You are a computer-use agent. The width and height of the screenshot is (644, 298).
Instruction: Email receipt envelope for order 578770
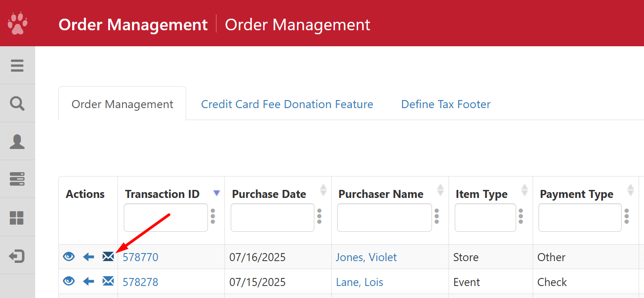tap(108, 257)
